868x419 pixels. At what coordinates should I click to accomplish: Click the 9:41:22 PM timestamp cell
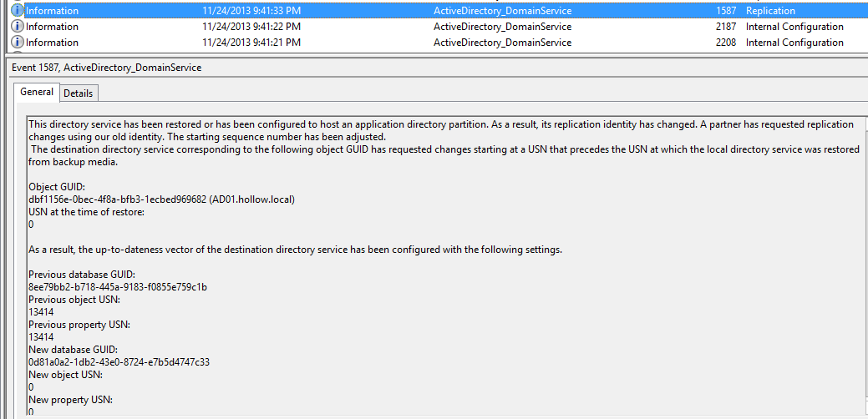(x=251, y=27)
